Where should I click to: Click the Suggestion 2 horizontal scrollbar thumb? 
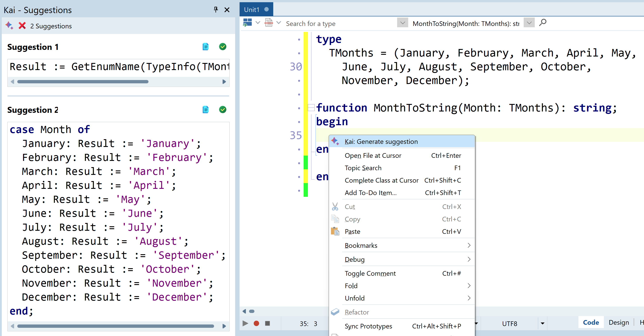(115, 326)
